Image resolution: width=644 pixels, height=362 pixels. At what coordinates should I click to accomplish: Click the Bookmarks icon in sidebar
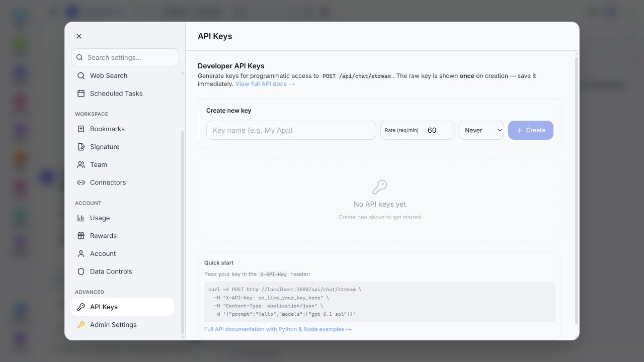coord(81,129)
